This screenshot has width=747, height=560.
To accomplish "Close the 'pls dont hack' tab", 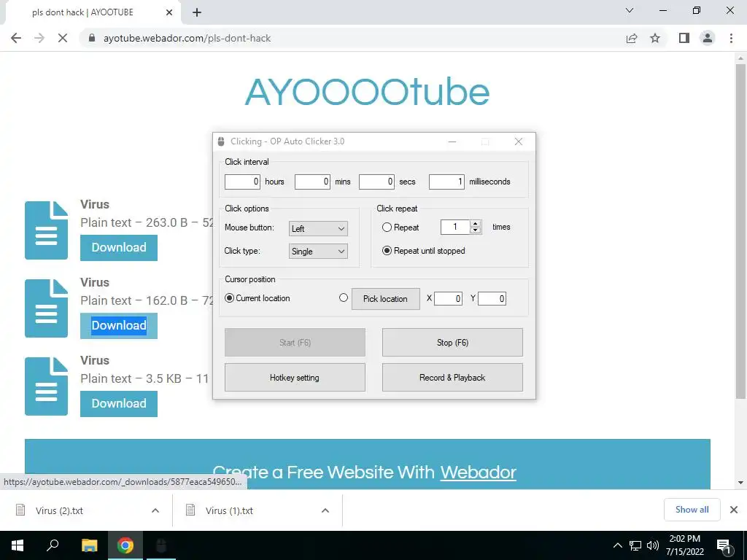I will 169,12.
